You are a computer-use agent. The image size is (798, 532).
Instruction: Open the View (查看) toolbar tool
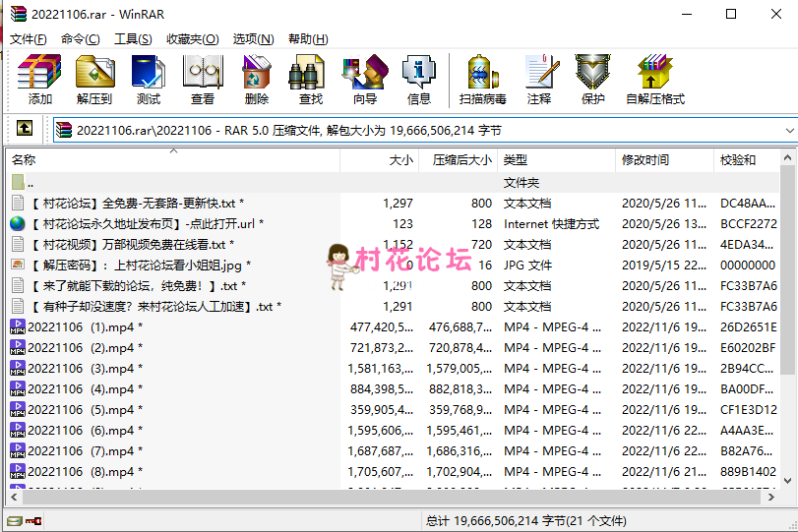[203, 80]
